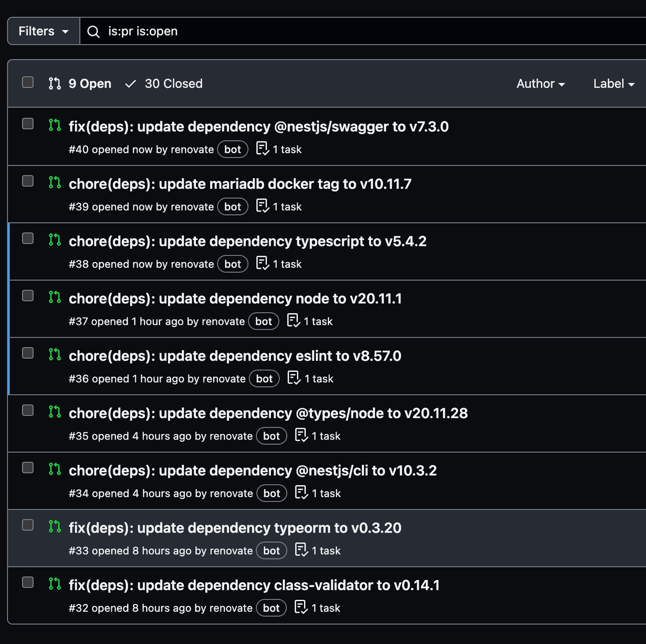The width and height of the screenshot is (646, 644).
Task: Click the pull request icon beside typescript update
Action: 54,240
